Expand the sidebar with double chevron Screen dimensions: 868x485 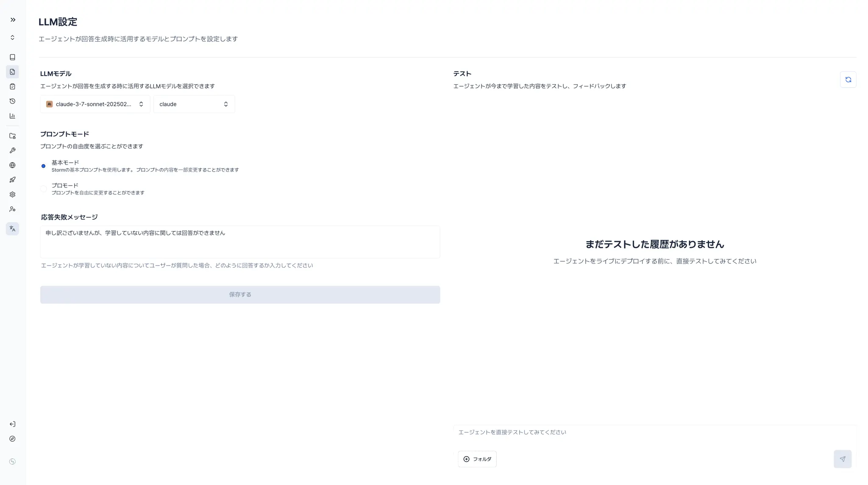pos(13,20)
